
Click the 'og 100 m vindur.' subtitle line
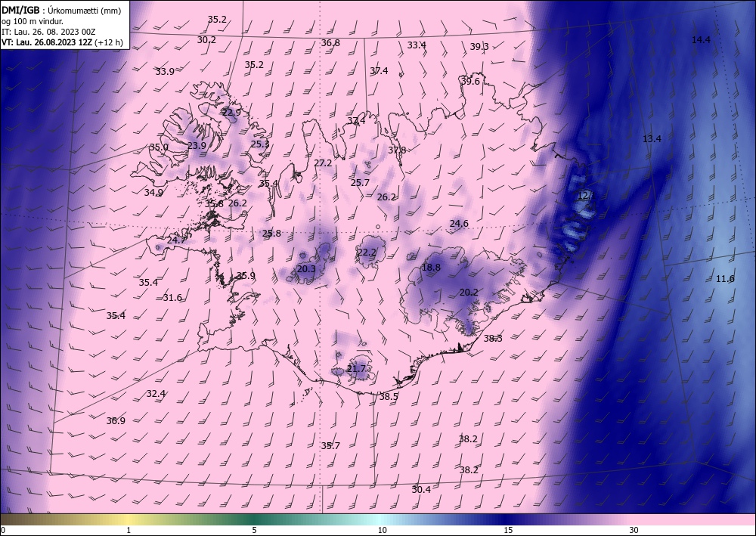pos(33,21)
